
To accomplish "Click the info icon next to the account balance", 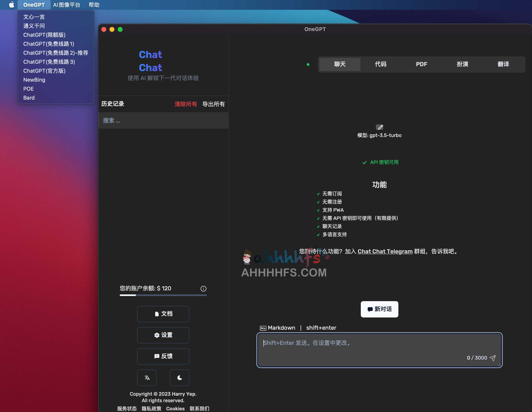I will (203, 288).
